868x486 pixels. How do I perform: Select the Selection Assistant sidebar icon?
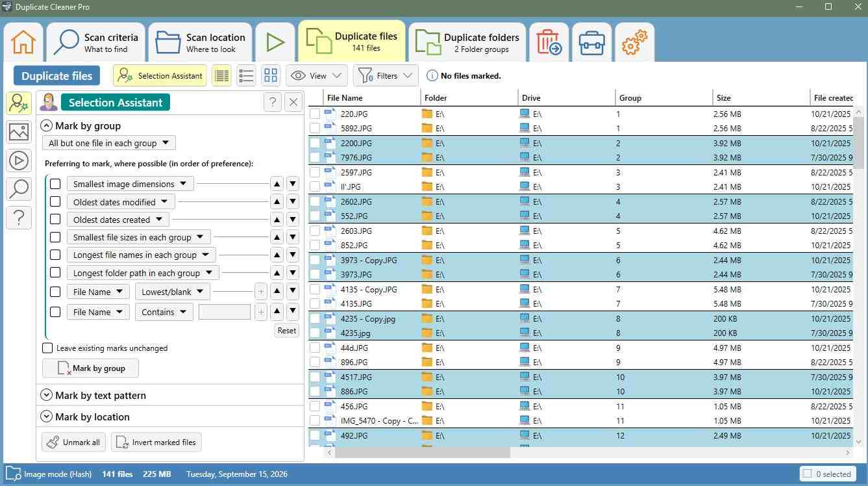point(19,104)
